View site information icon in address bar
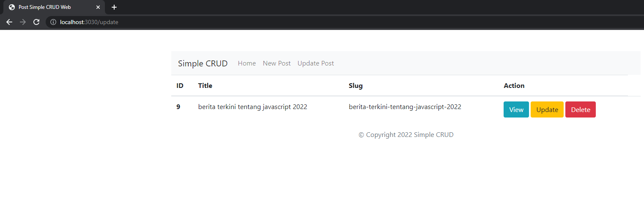The image size is (644, 205). point(53,22)
